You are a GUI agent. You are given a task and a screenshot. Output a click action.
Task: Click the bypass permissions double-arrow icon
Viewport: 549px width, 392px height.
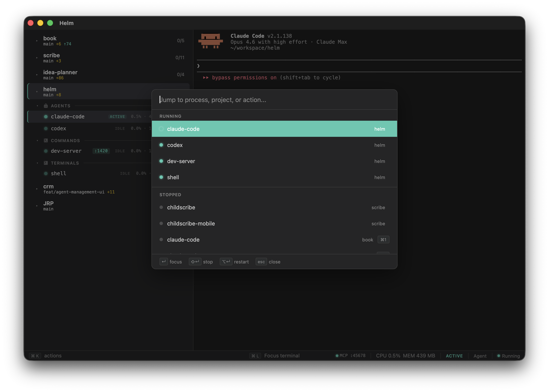click(x=206, y=77)
